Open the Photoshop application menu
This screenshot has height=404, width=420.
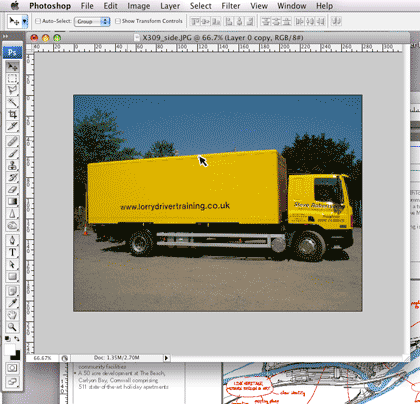tap(50, 6)
